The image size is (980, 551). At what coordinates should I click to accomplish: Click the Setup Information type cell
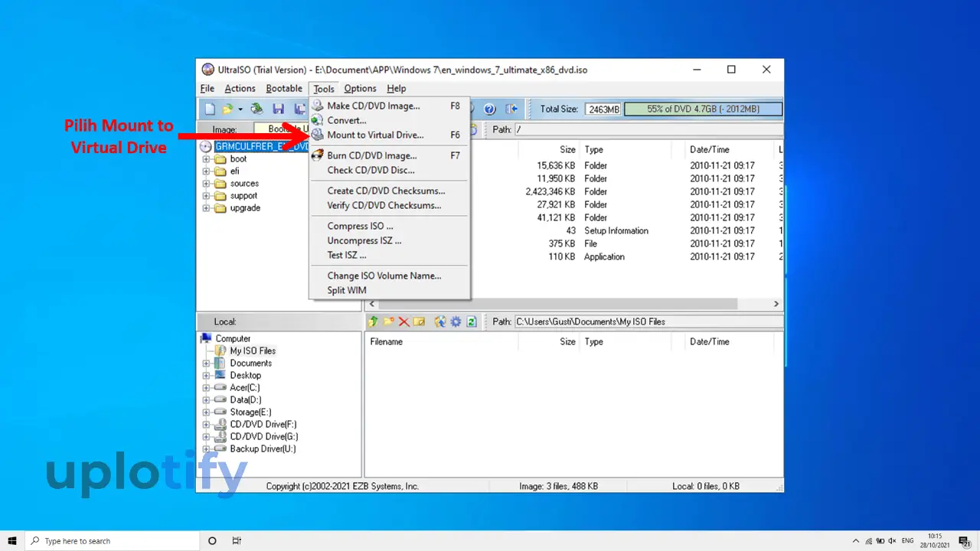[x=616, y=230]
